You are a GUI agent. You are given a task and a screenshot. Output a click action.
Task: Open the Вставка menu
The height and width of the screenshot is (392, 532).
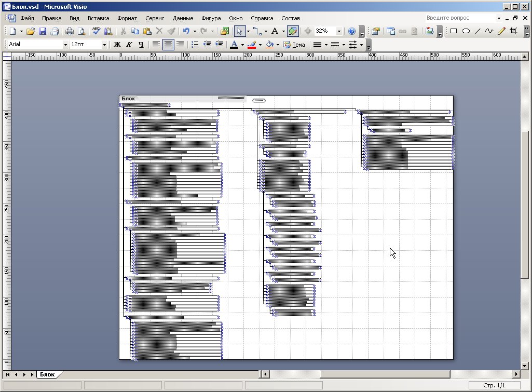(x=99, y=18)
